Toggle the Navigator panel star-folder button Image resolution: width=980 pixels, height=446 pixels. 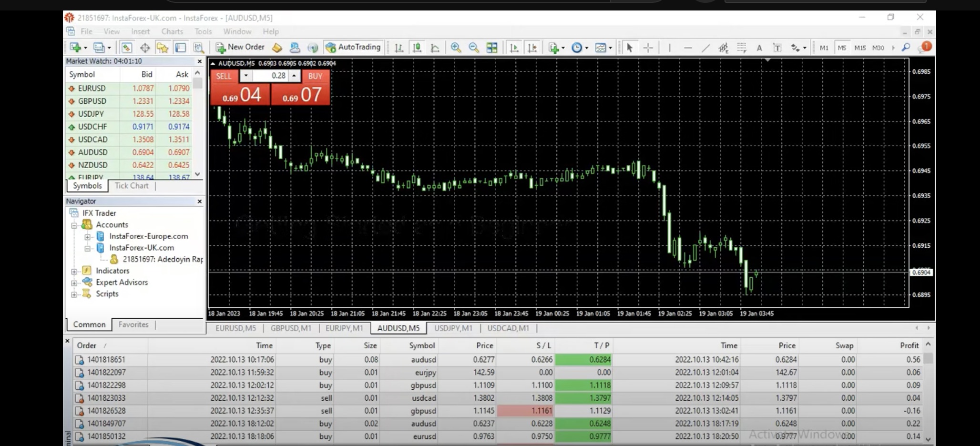(x=163, y=48)
